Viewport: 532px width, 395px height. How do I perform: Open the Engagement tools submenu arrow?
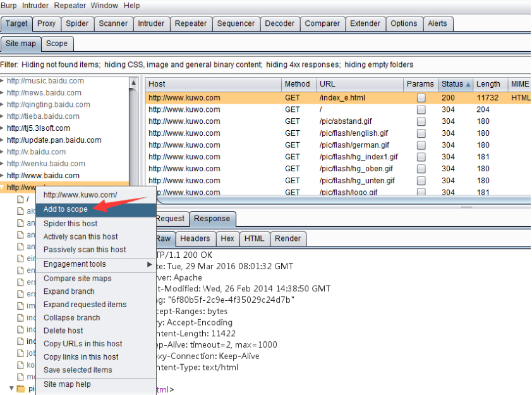click(x=149, y=264)
